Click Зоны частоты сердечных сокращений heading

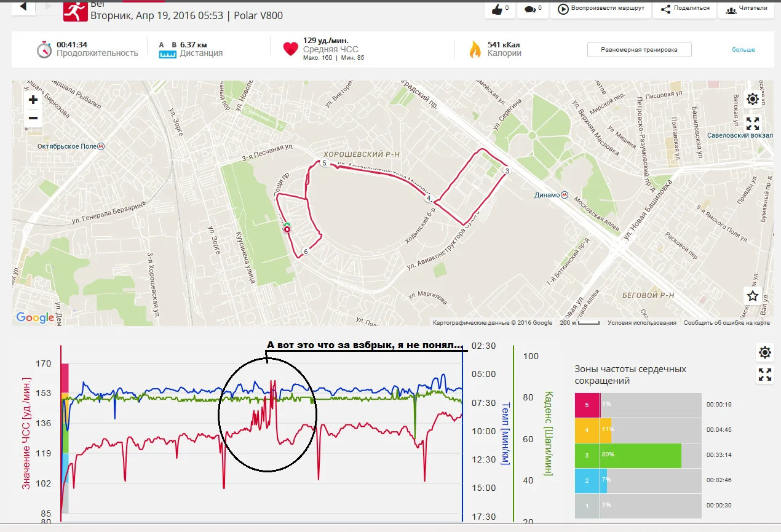630,375
